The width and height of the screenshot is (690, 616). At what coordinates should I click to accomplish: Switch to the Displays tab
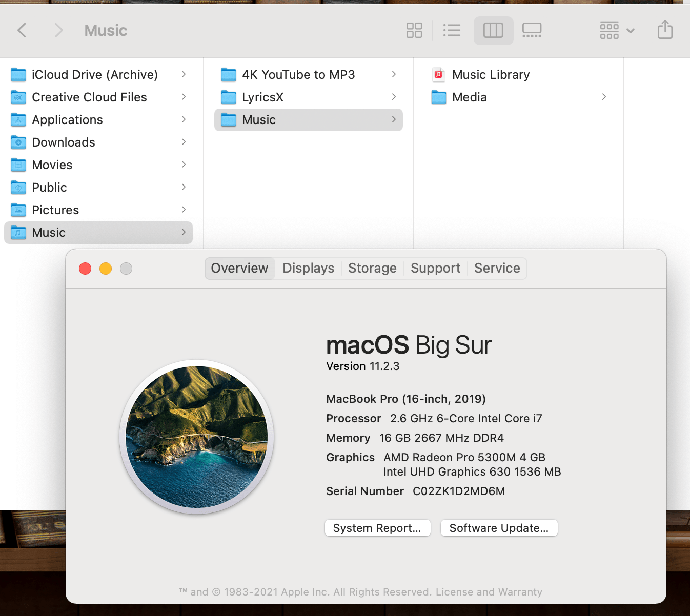click(308, 269)
